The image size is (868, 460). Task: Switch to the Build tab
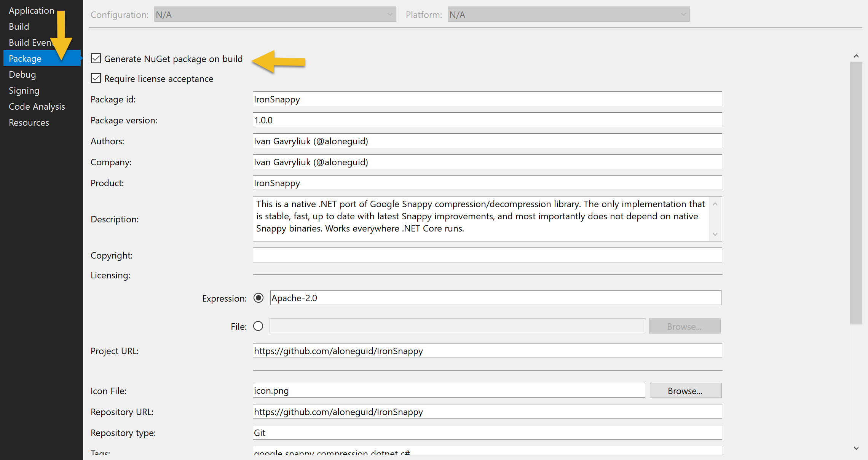pyautogui.click(x=19, y=27)
